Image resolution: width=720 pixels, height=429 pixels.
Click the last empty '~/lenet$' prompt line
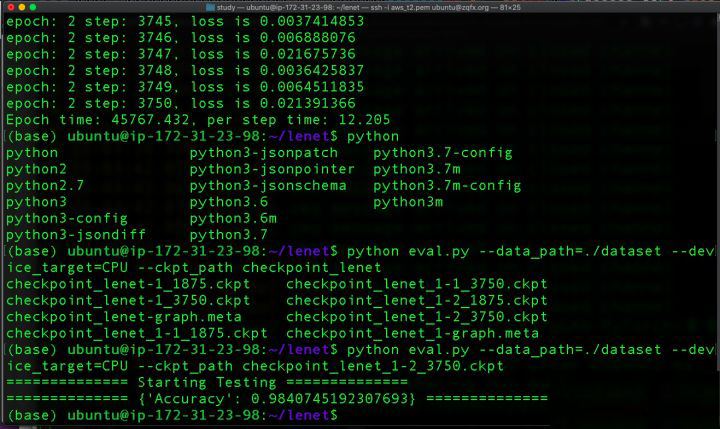[x=172, y=416]
